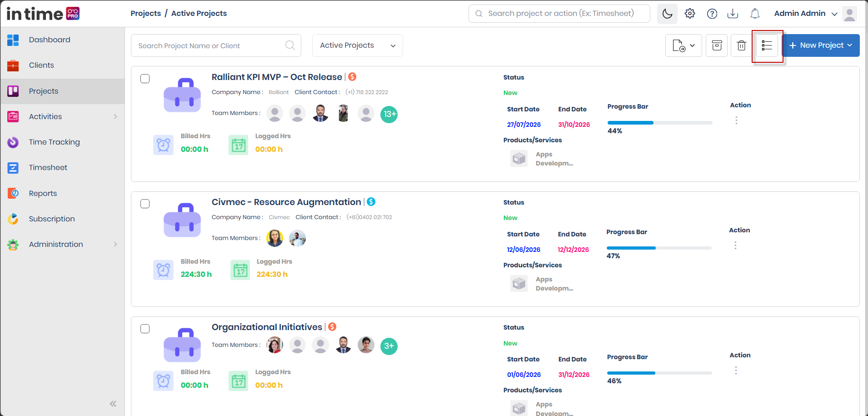Viewport: 868px width, 416px height.
Task: Click billing dollar icon on Civmec project
Action: (371, 201)
